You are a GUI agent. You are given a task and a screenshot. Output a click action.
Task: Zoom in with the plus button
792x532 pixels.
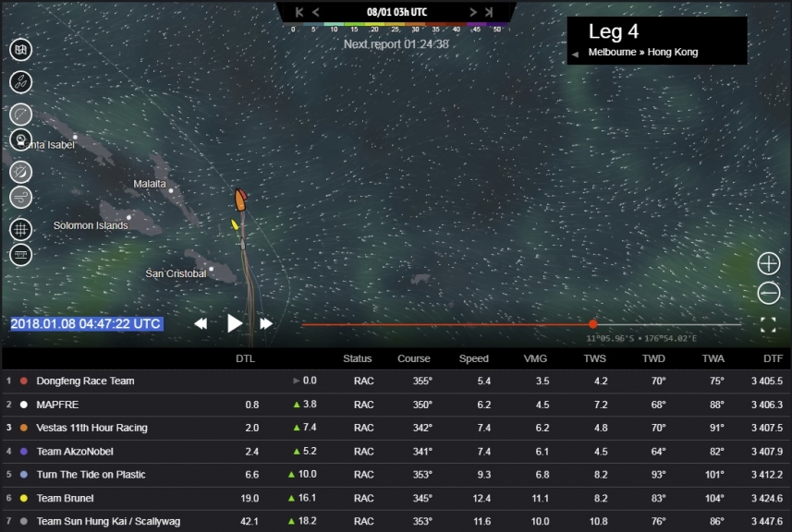click(x=768, y=263)
